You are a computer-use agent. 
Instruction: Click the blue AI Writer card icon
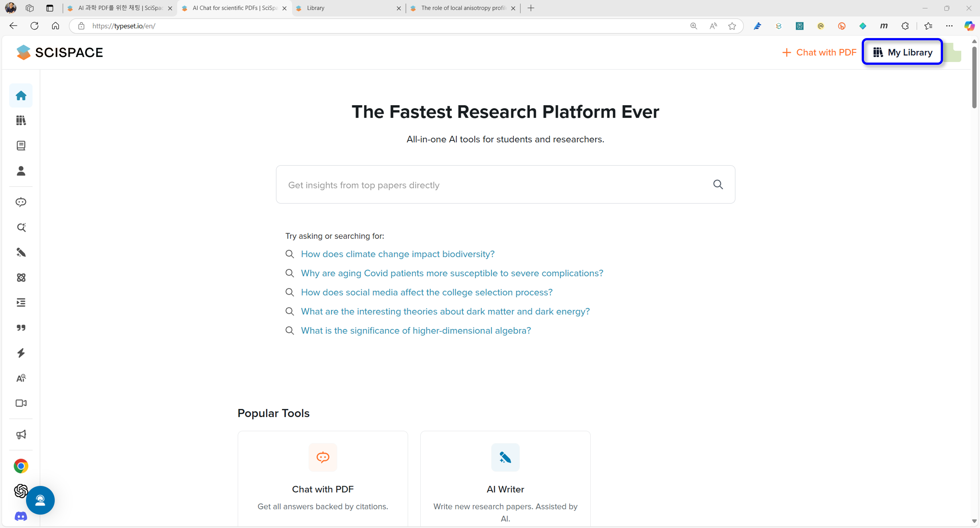pyautogui.click(x=505, y=457)
